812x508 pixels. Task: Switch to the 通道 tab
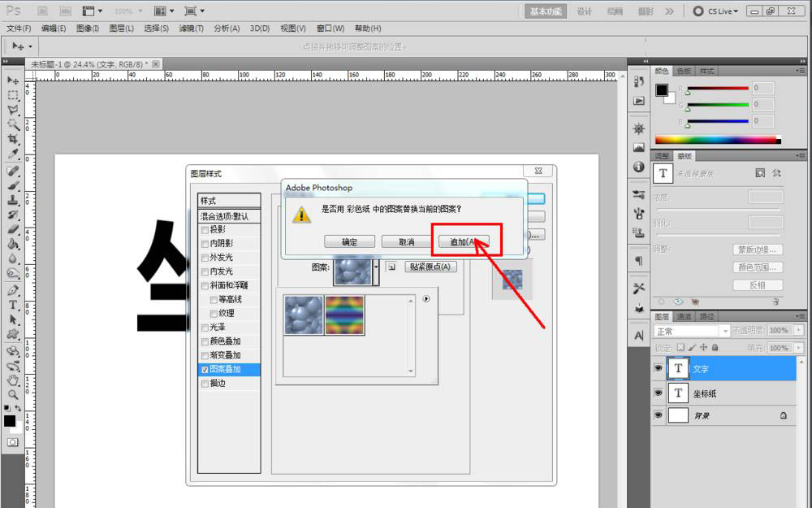(x=684, y=315)
